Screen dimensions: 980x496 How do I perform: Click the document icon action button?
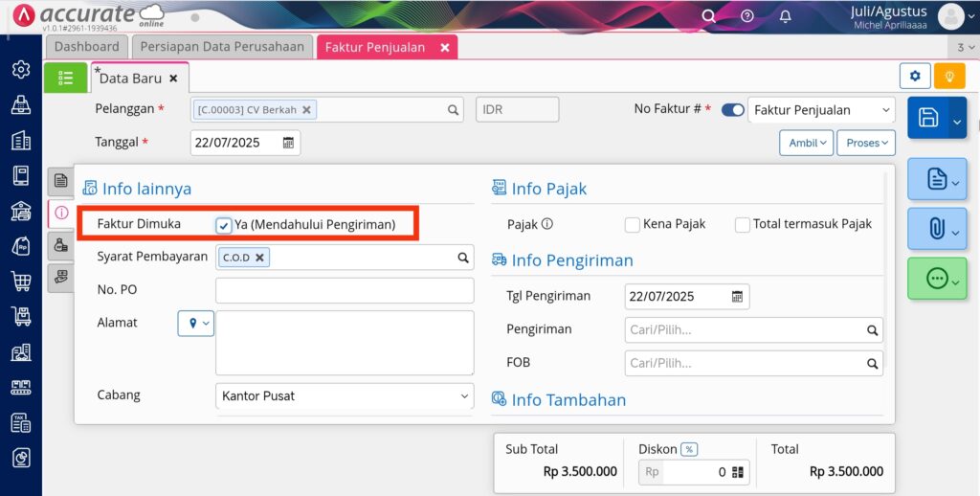point(937,179)
